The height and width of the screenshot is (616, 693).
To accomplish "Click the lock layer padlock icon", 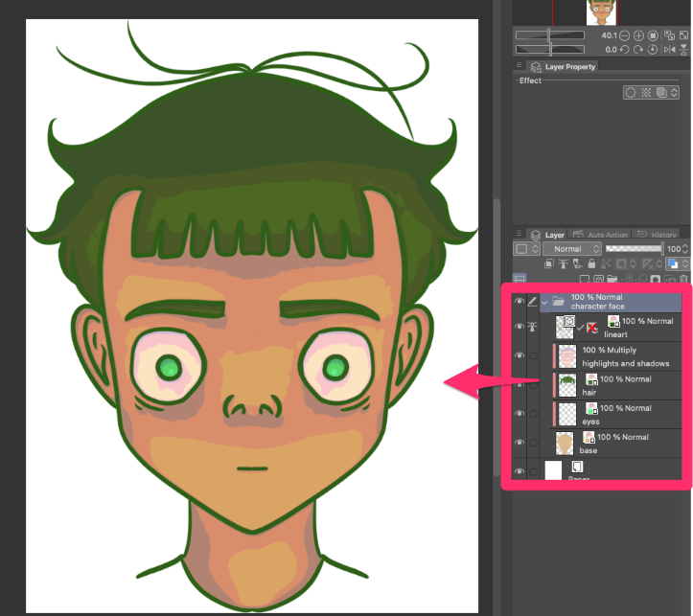I will 592,263.
